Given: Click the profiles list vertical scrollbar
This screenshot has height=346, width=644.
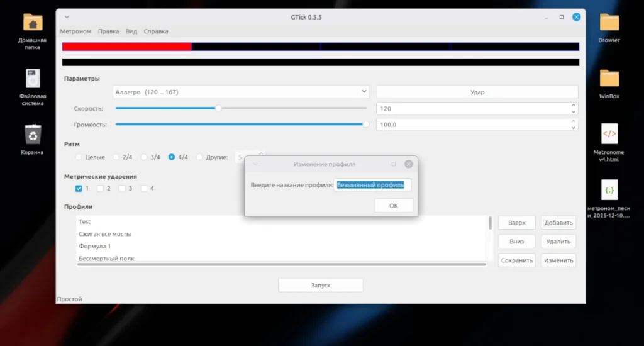Looking at the screenshot, I should 490,223.
